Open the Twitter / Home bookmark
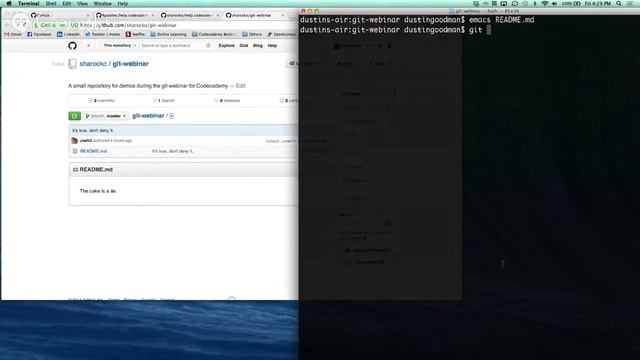This screenshot has height=360, width=640. coord(102,34)
